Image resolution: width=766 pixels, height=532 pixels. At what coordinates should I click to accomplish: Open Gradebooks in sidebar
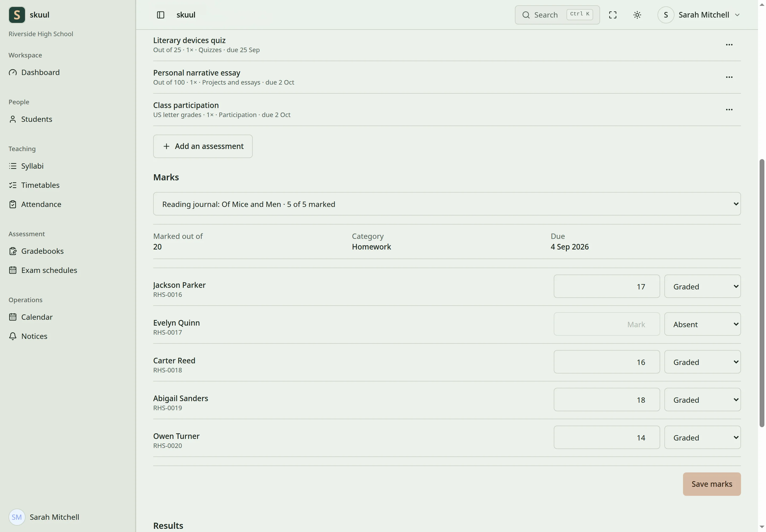pos(42,251)
